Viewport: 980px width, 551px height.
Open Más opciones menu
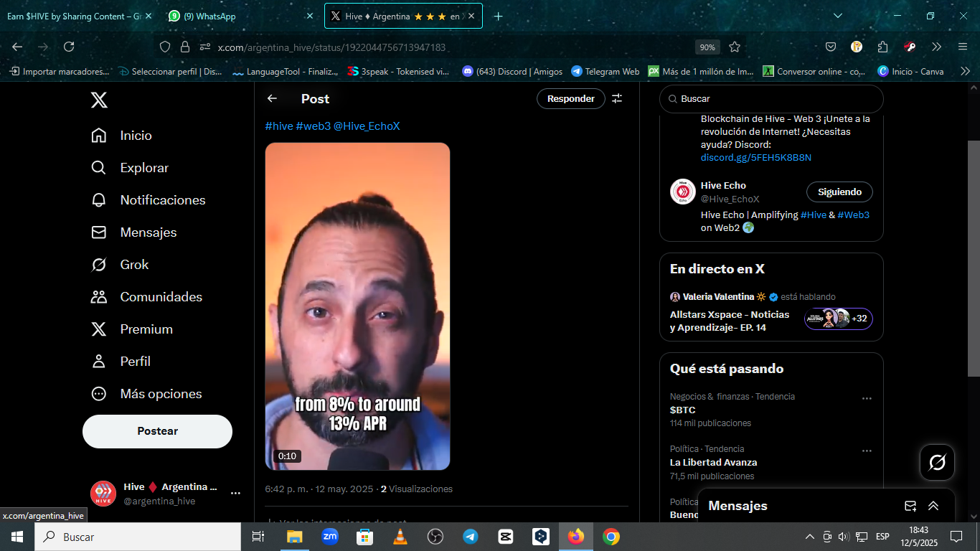pos(146,394)
